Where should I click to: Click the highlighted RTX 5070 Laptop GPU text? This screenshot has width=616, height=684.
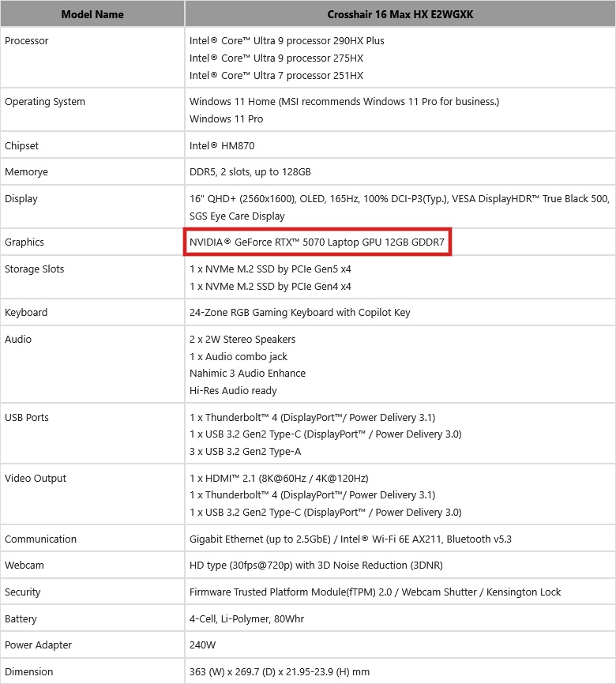pos(317,242)
